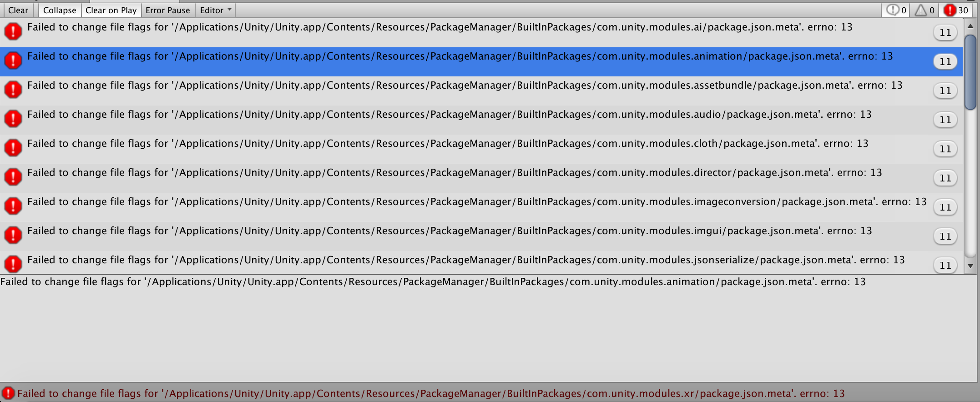Screen dimensions: 980x402
Task: Select the com.unity.modules.director error message
Action: (x=481, y=178)
